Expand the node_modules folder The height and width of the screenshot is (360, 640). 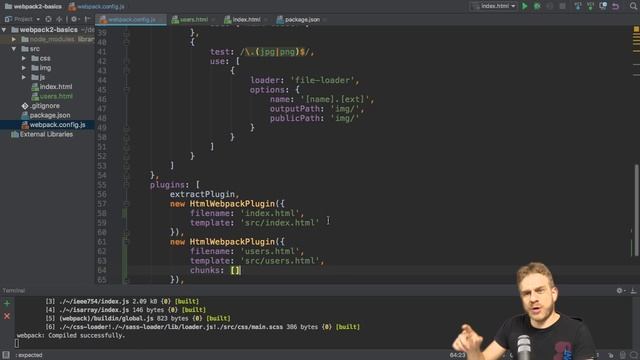pyautogui.click(x=14, y=40)
